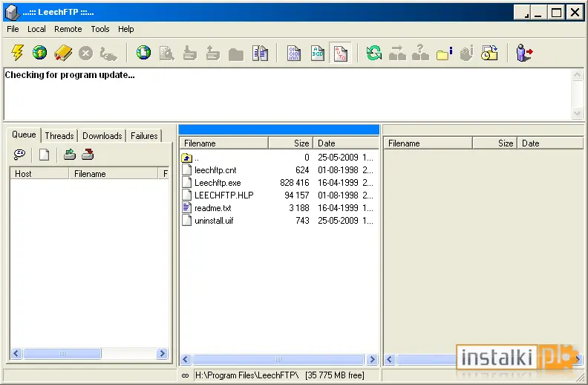Sort local list by Date header
Image resolution: width=588 pixels, height=385 pixels.
pos(346,143)
